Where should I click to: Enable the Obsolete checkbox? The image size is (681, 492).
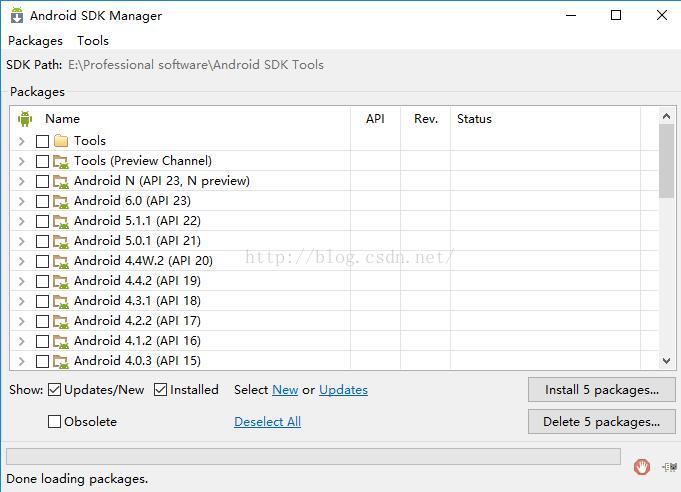click(54, 421)
